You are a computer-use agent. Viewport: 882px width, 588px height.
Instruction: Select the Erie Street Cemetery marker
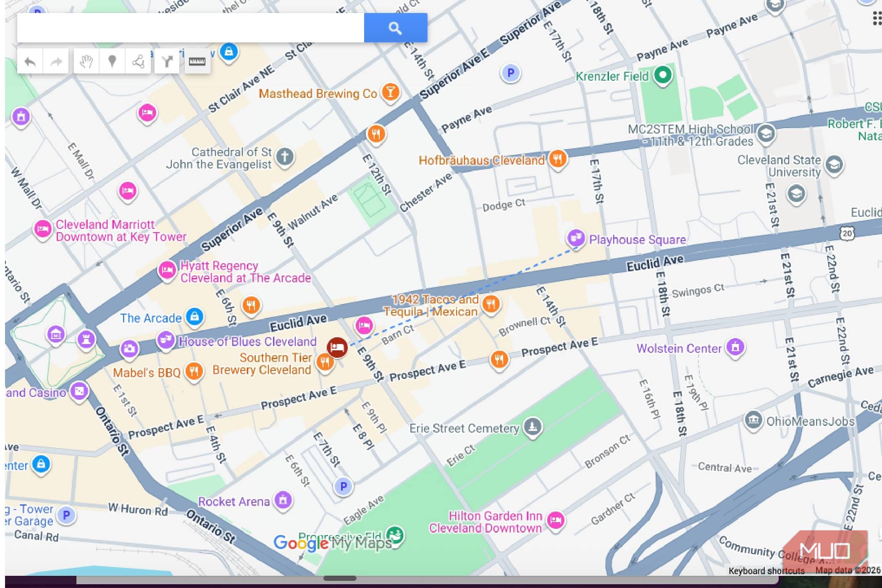533,427
